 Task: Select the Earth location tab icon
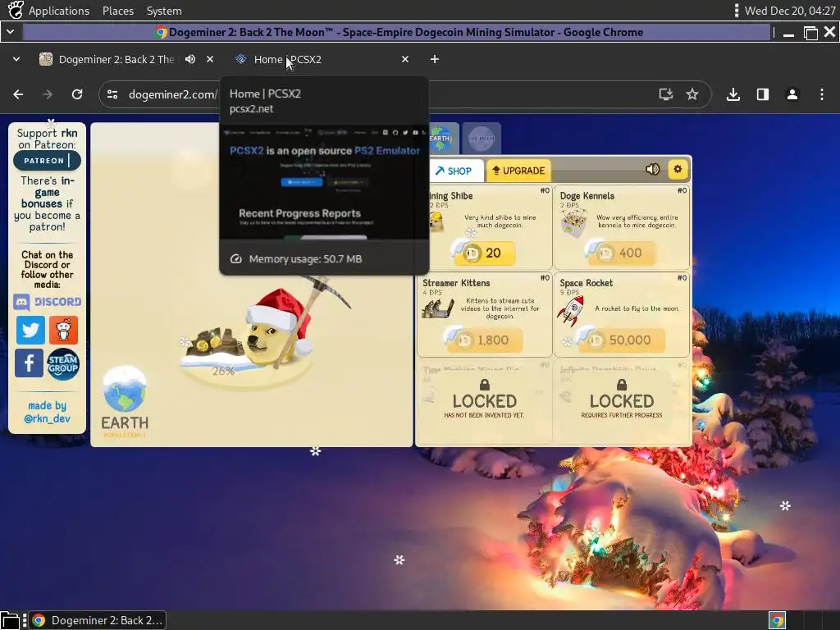441,139
